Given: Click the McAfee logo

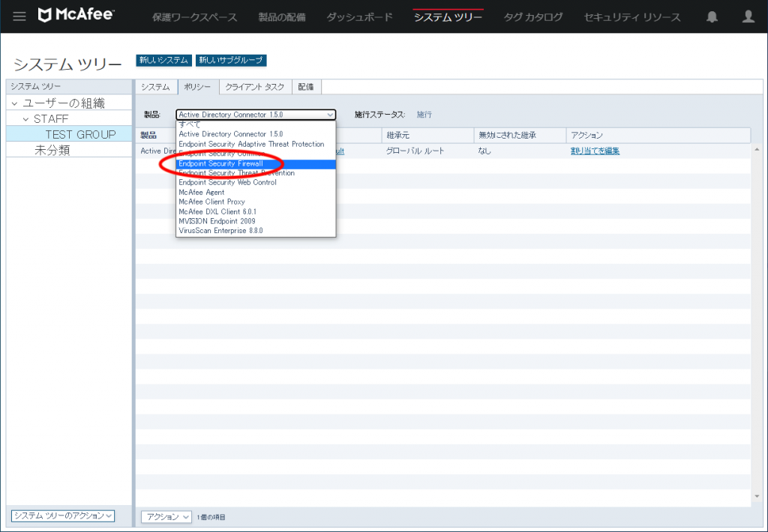Looking at the screenshot, I should pos(76,15).
